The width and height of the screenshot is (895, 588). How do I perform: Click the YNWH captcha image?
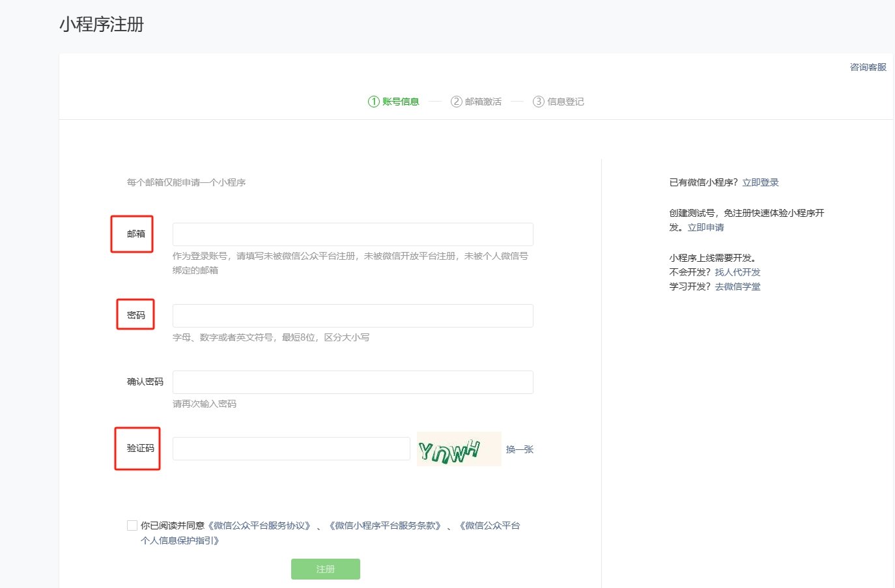click(459, 449)
